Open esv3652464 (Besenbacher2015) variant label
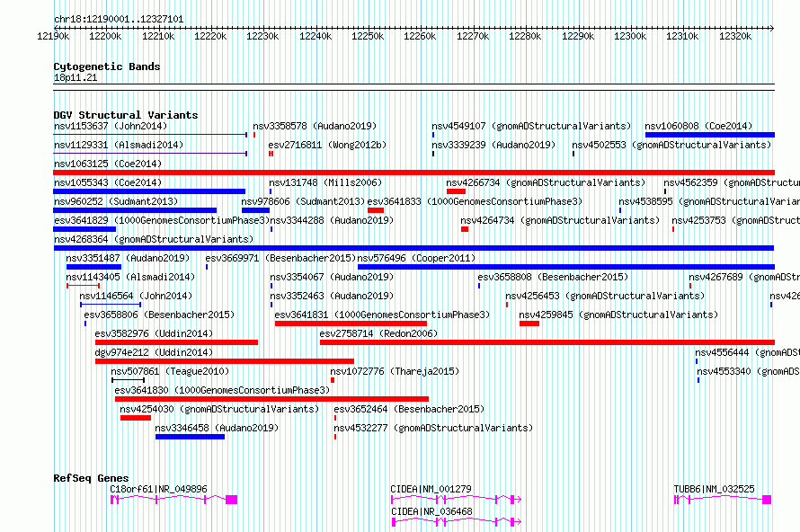Viewport: 800px width, 532px height. click(x=409, y=409)
